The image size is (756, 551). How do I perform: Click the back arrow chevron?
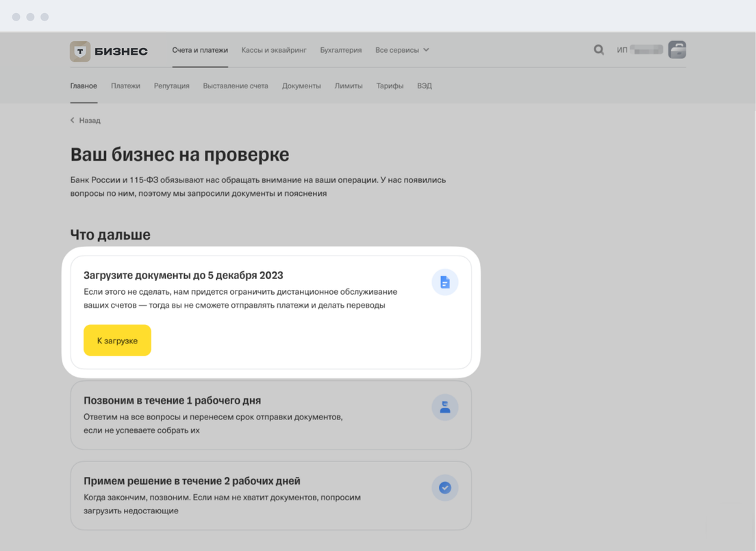point(73,121)
